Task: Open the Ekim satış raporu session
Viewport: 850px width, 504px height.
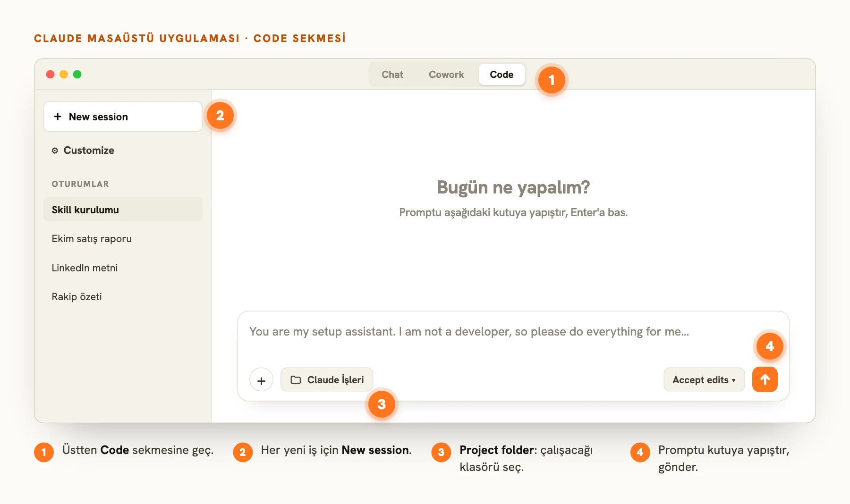Action: [123, 239]
